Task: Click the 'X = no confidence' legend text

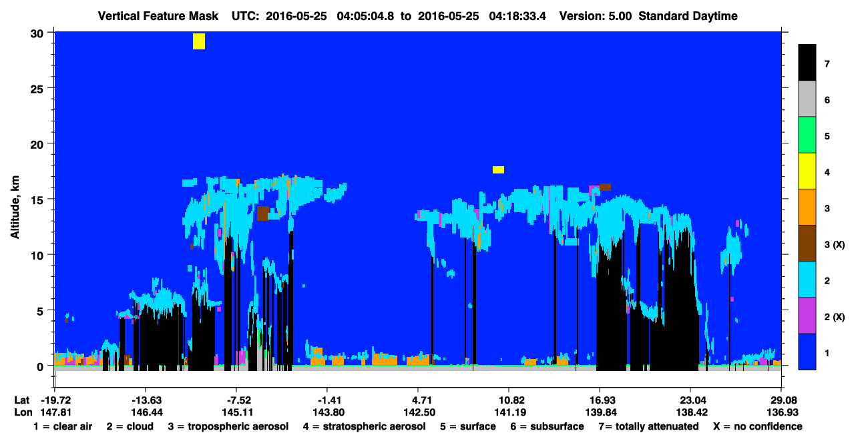Action: 757,426
